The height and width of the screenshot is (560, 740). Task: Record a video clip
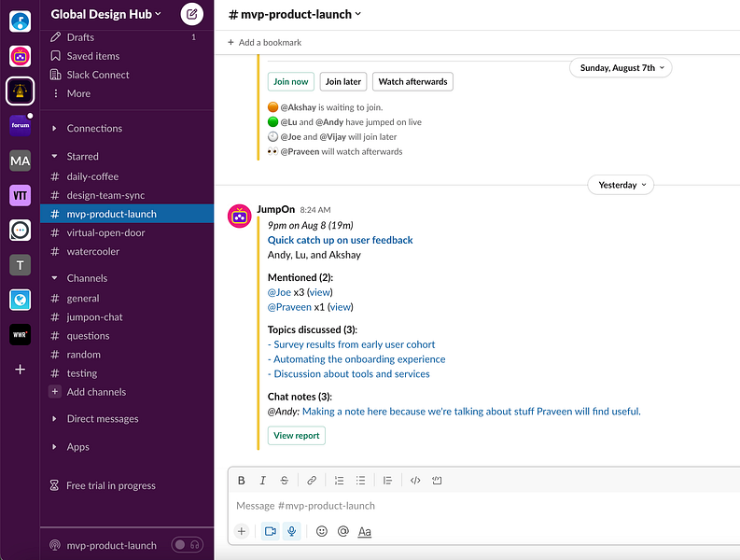coord(271,531)
